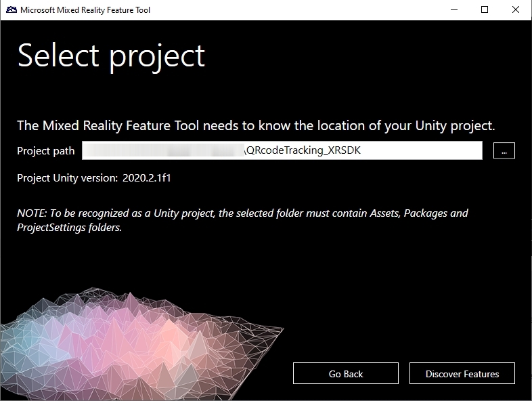The image size is (532, 401).
Task: Close the Mixed Reality Feature Tool window
Action: tap(515, 10)
